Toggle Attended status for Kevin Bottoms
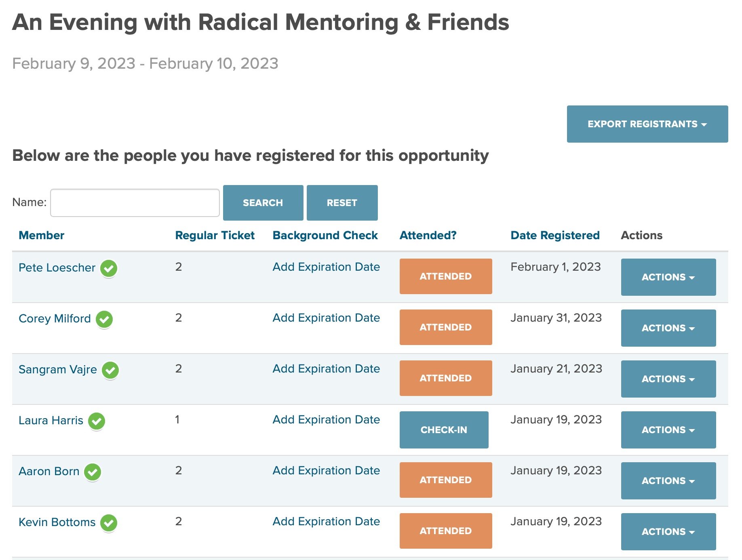 point(445,531)
